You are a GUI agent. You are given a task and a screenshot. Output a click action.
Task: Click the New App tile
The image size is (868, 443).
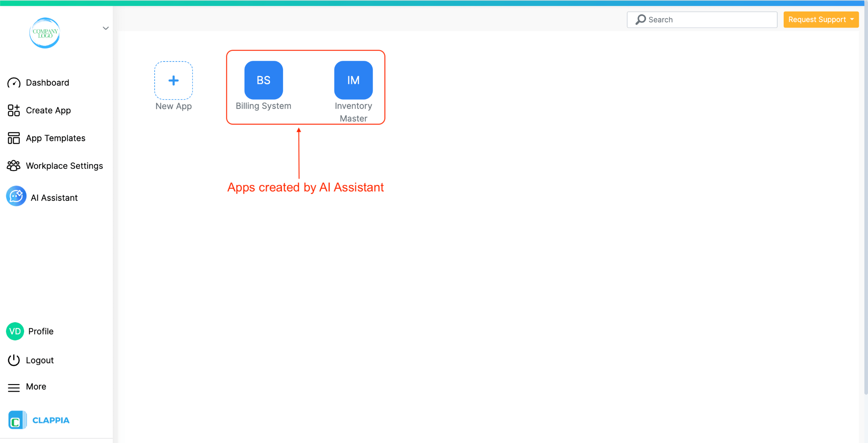tap(173, 80)
